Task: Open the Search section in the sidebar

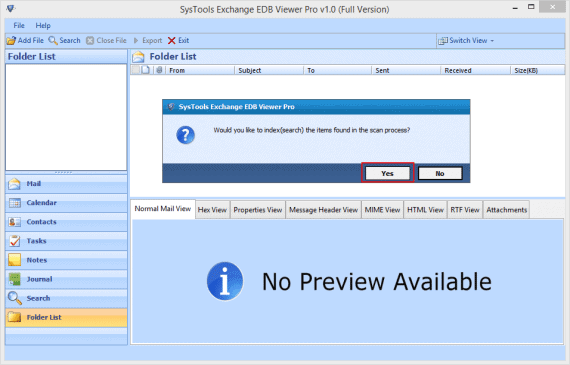Action: pos(66,298)
